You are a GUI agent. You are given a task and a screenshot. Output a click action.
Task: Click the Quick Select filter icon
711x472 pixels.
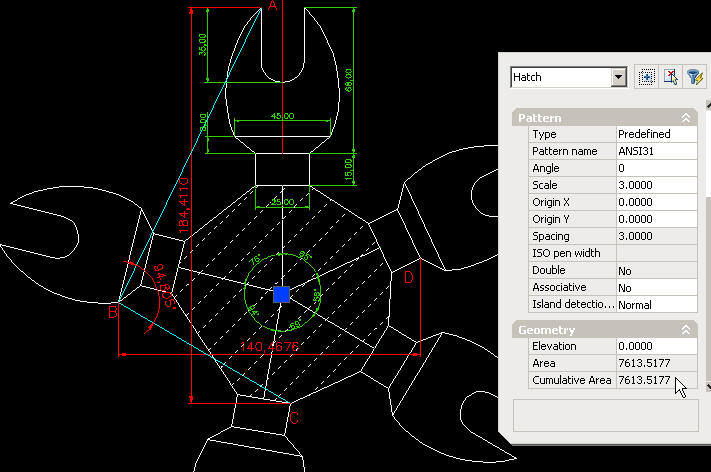(x=694, y=77)
